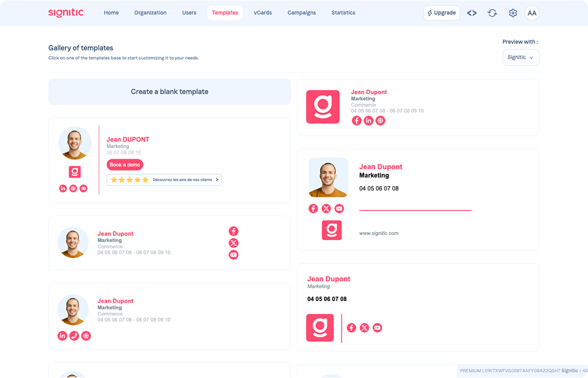Click X icon in www.signitic.com template
This screenshot has width=588, height=378.
pos(326,208)
